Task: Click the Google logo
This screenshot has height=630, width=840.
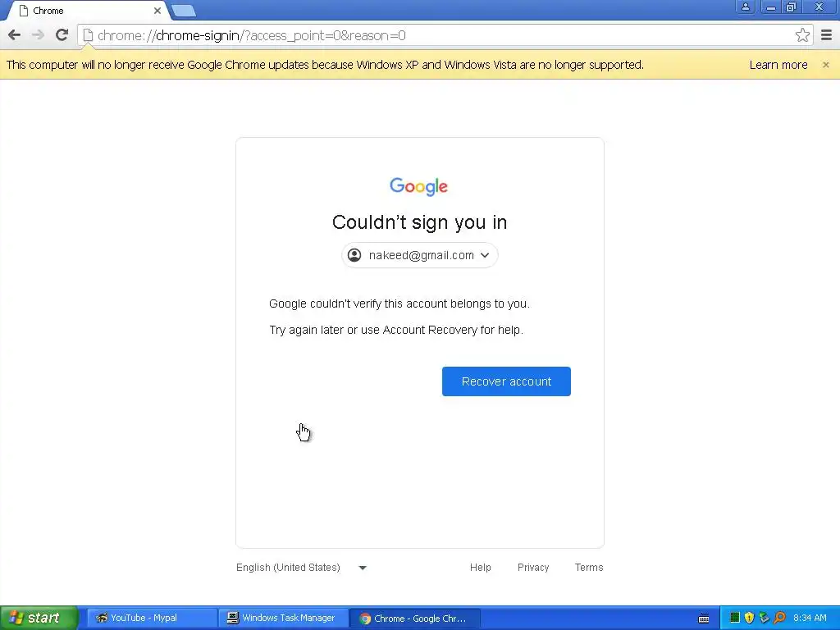Action: coord(419,186)
